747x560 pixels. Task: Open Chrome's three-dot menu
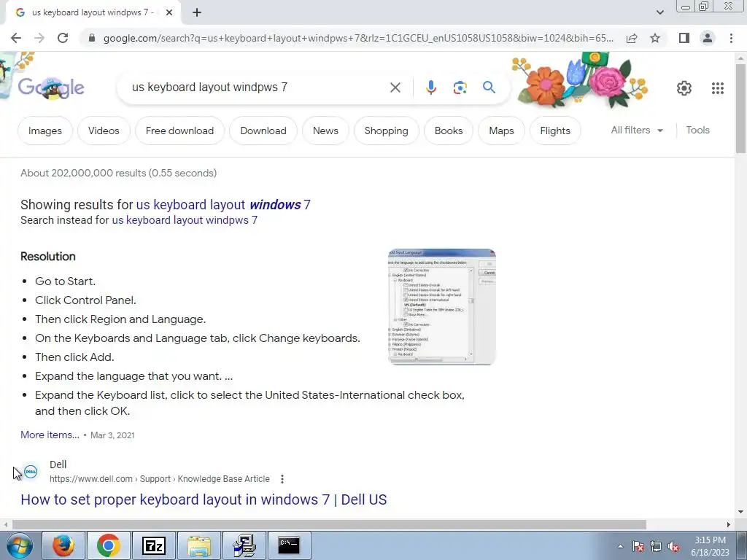tap(731, 38)
